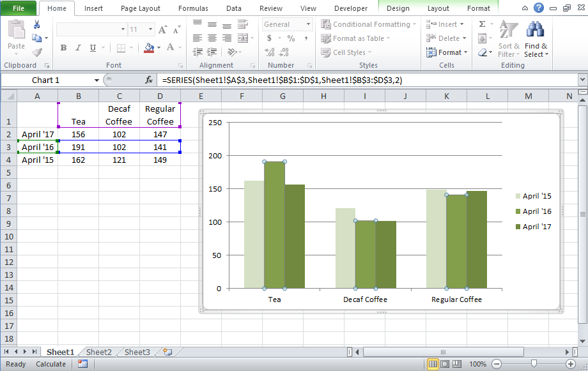Click Increase Decimal button
The width and height of the screenshot is (588, 371).
(x=270, y=52)
